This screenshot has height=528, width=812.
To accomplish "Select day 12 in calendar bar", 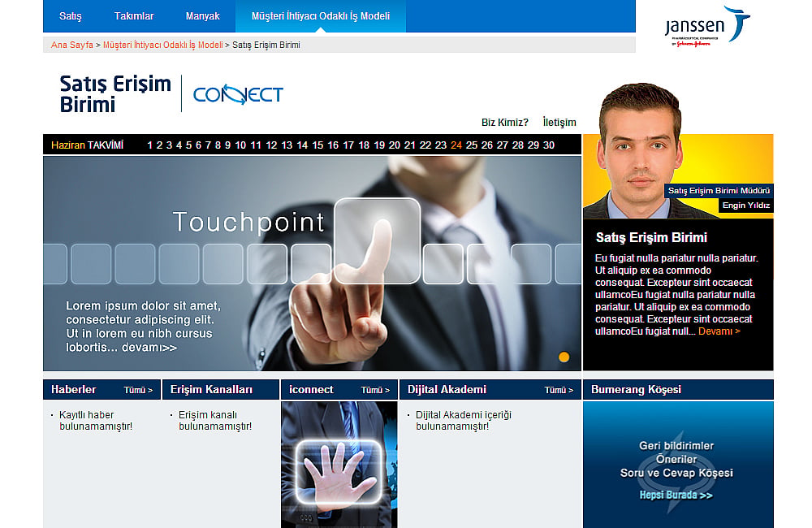I will 271,145.
